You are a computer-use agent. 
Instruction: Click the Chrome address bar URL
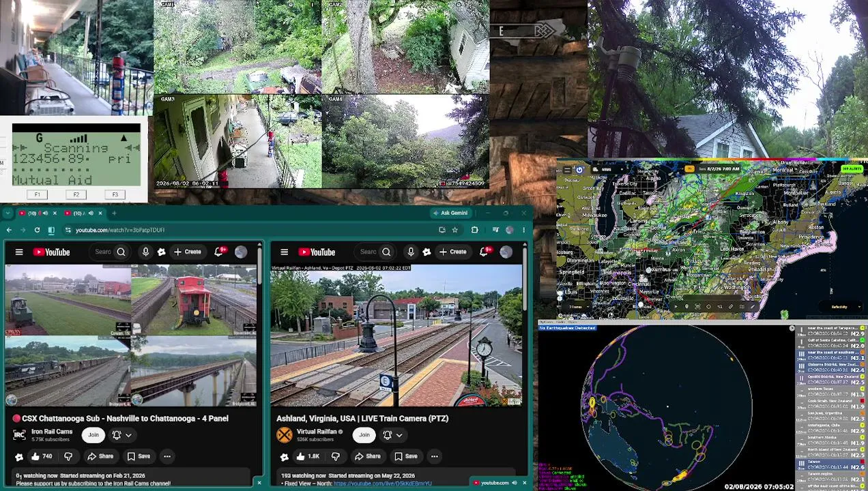[x=120, y=230]
